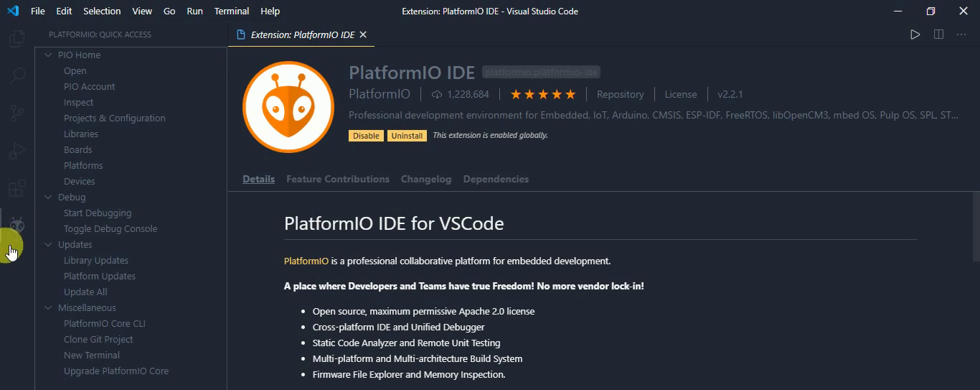The height and width of the screenshot is (390, 980).
Task: Open the File menu
Action: [x=38, y=11]
